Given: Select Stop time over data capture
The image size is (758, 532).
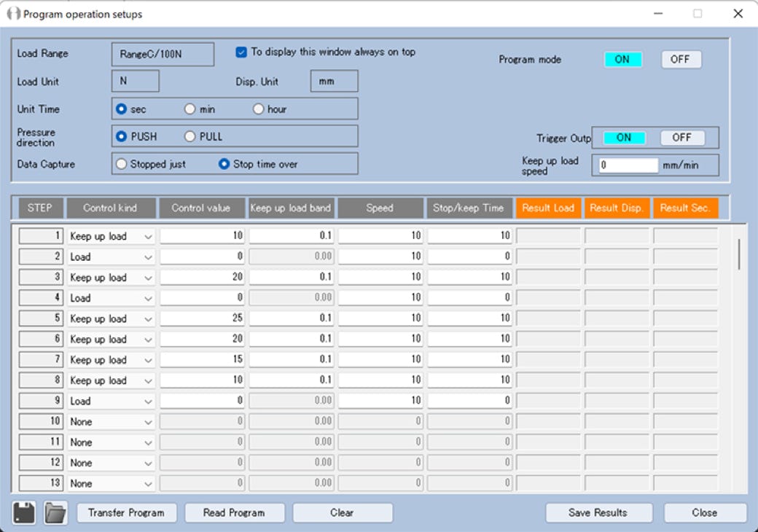Looking at the screenshot, I should [x=224, y=164].
